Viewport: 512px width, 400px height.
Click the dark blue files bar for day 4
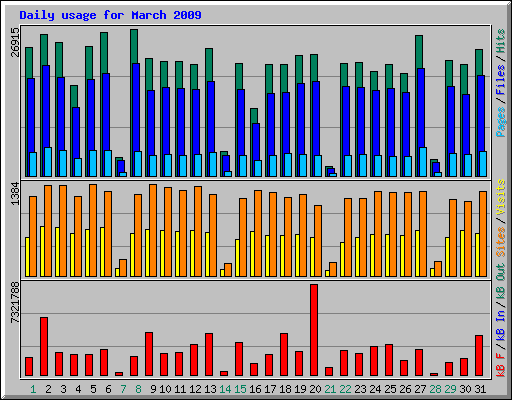coord(76,133)
